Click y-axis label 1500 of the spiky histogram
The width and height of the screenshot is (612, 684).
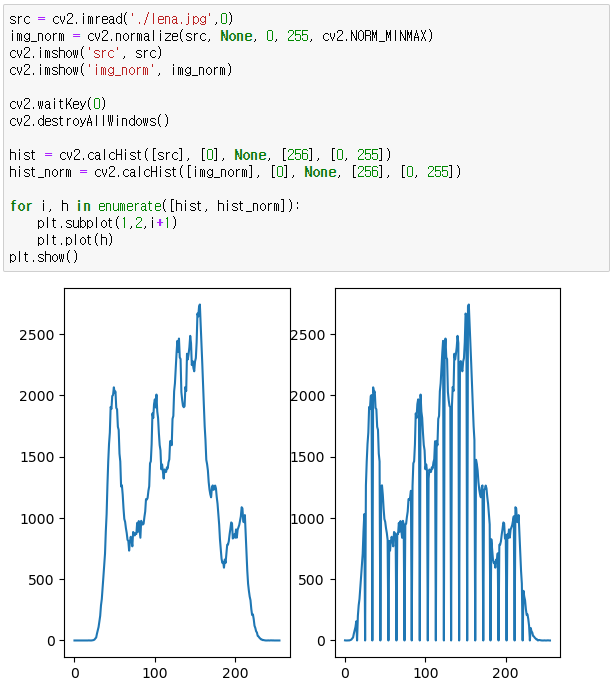pyautogui.click(x=308, y=457)
